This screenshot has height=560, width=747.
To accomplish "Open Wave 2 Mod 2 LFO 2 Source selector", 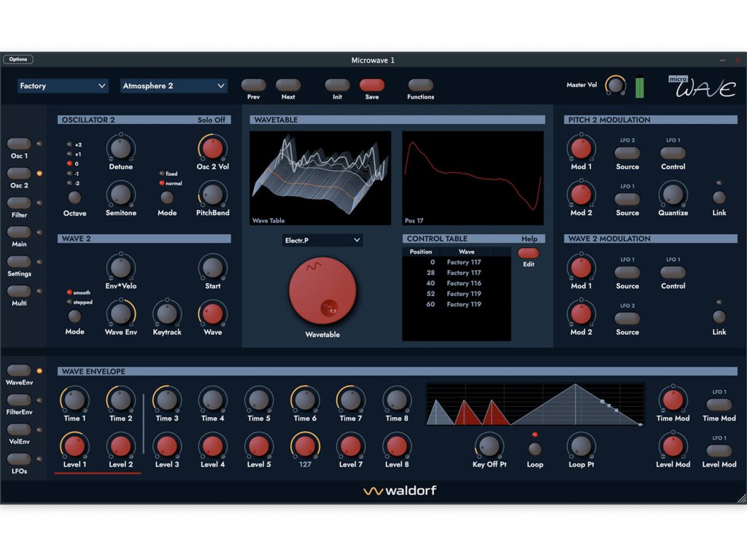I will [627, 318].
